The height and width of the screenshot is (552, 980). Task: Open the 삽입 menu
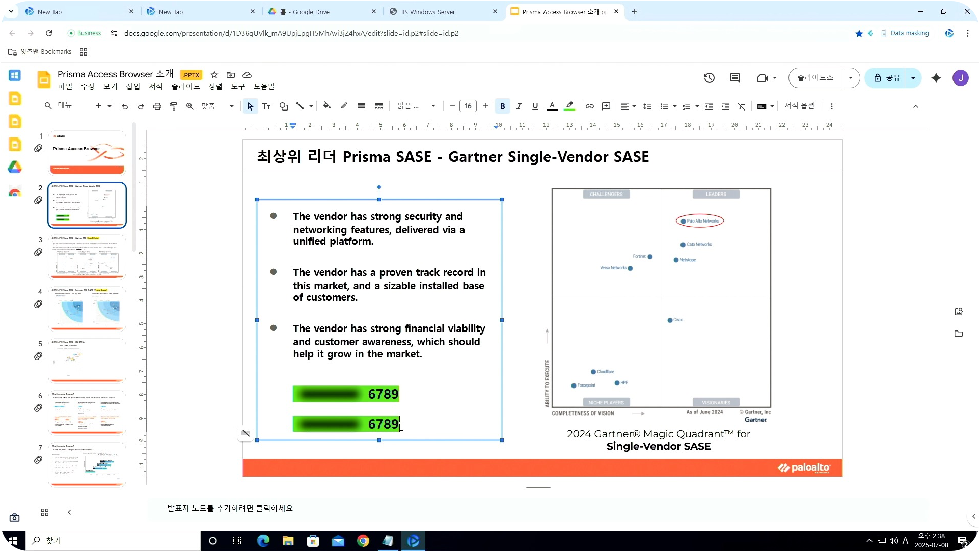coord(133,87)
